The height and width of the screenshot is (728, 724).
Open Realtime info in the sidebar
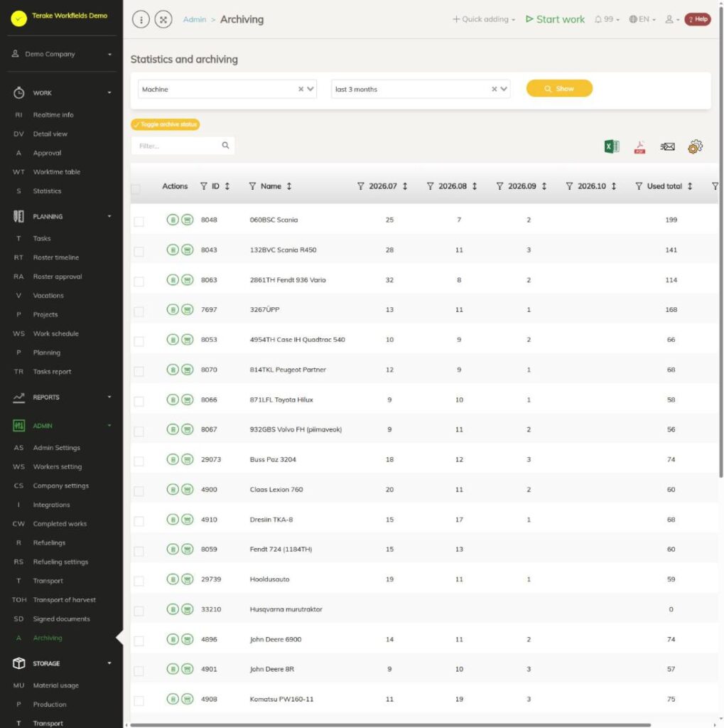pos(53,114)
